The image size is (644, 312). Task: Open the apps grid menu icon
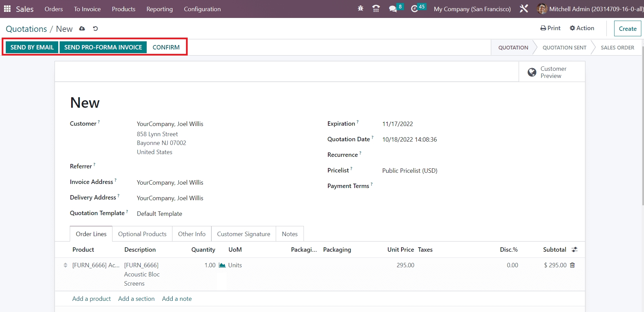click(7, 9)
